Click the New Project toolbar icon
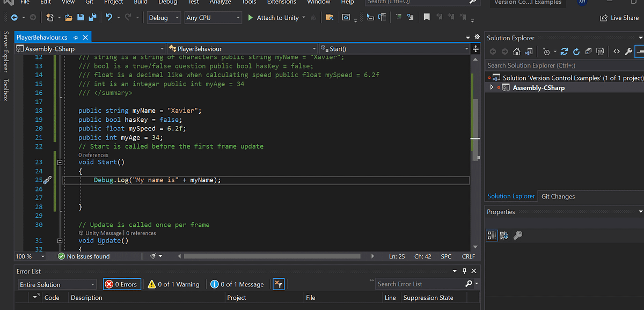This screenshot has width=644, height=310. 50,18
